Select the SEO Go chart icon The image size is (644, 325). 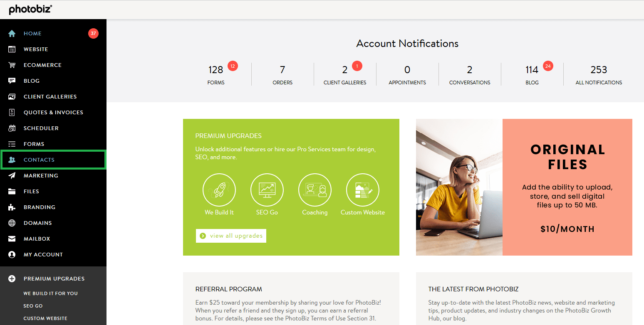point(267,190)
